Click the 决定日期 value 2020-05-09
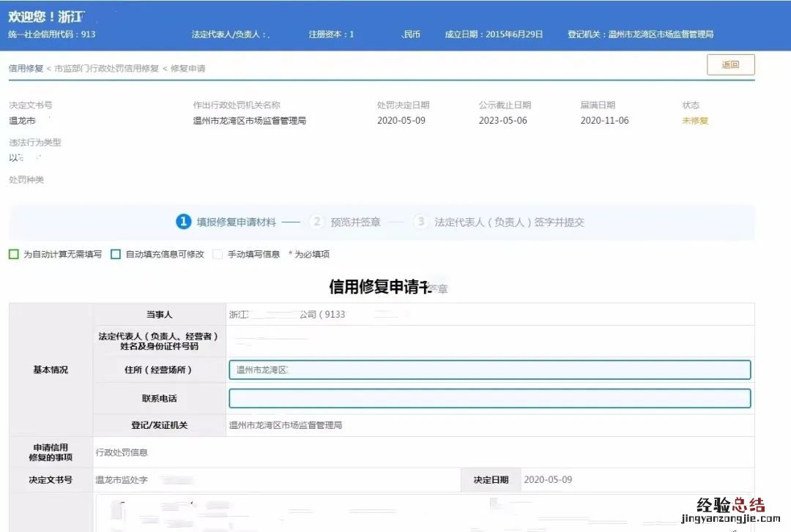 tap(547, 480)
